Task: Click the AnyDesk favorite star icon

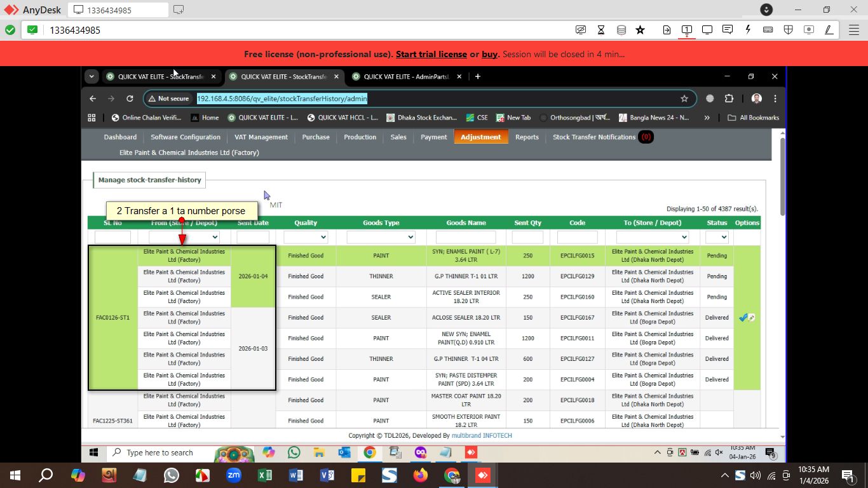Action: (x=640, y=30)
